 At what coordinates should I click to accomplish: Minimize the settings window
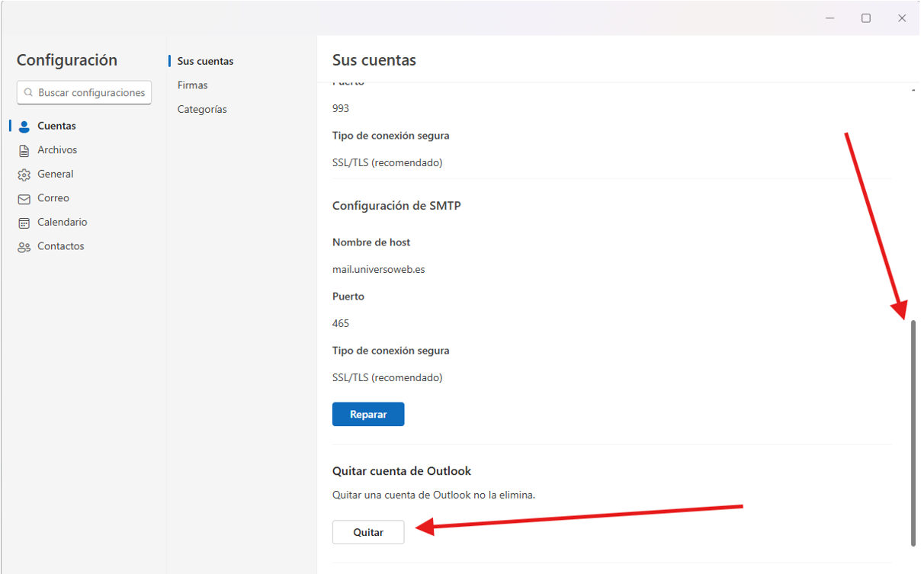click(829, 18)
